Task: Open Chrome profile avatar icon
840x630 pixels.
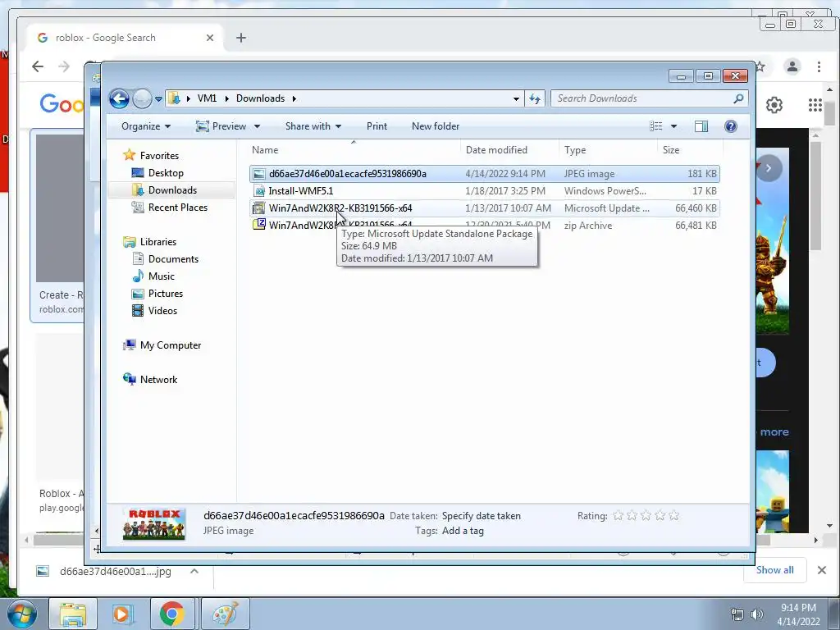Action: pyautogui.click(x=792, y=66)
